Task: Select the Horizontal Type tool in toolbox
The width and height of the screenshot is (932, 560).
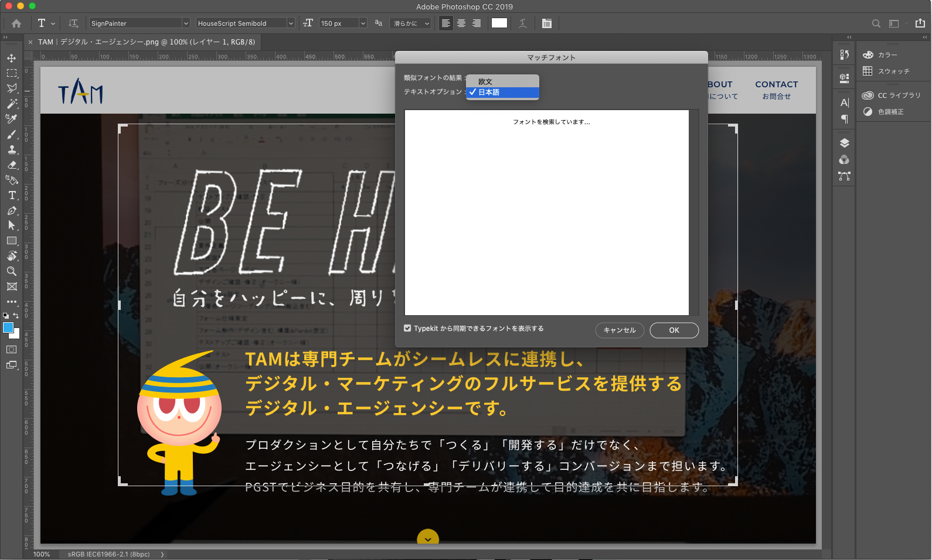Action: pyautogui.click(x=12, y=195)
